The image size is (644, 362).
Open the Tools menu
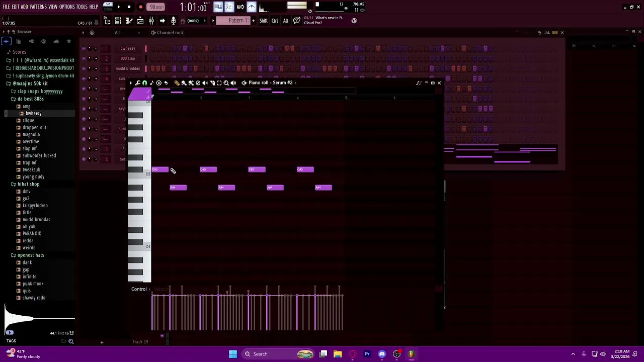point(82,7)
